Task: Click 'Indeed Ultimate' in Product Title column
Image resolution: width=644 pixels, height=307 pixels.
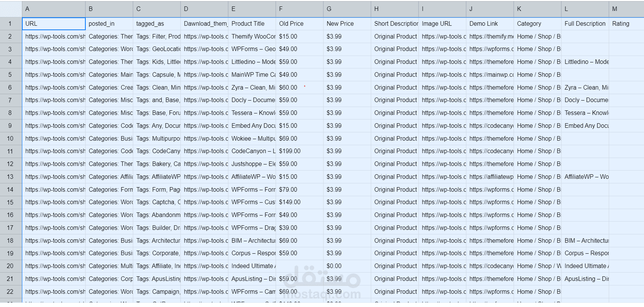Action: tap(252, 266)
